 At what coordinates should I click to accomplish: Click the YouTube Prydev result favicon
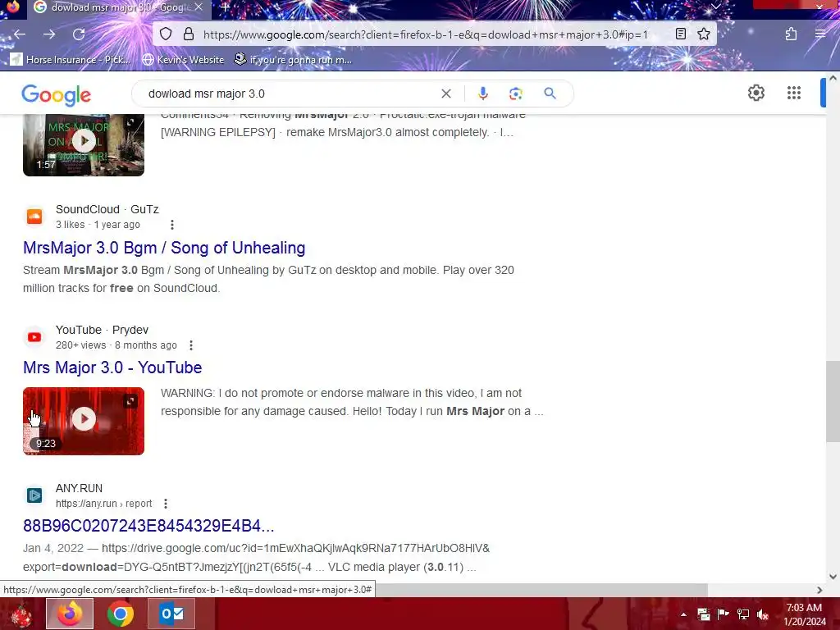point(34,337)
